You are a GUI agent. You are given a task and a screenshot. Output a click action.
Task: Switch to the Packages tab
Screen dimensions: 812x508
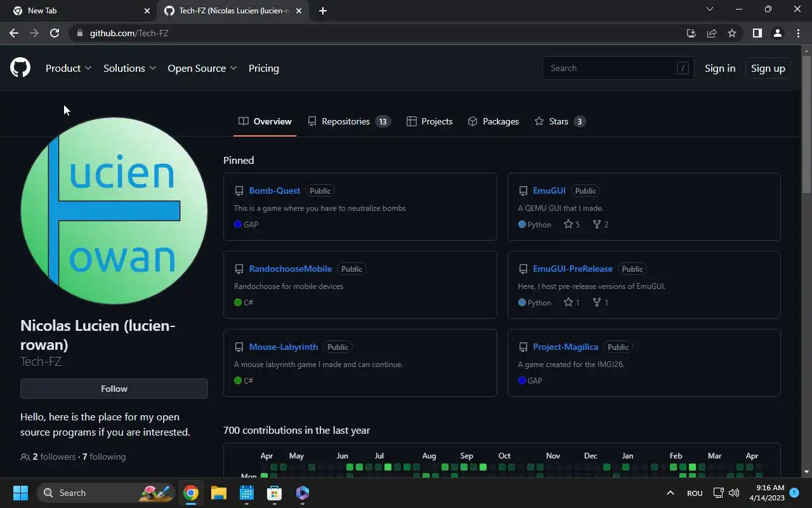tap(494, 121)
